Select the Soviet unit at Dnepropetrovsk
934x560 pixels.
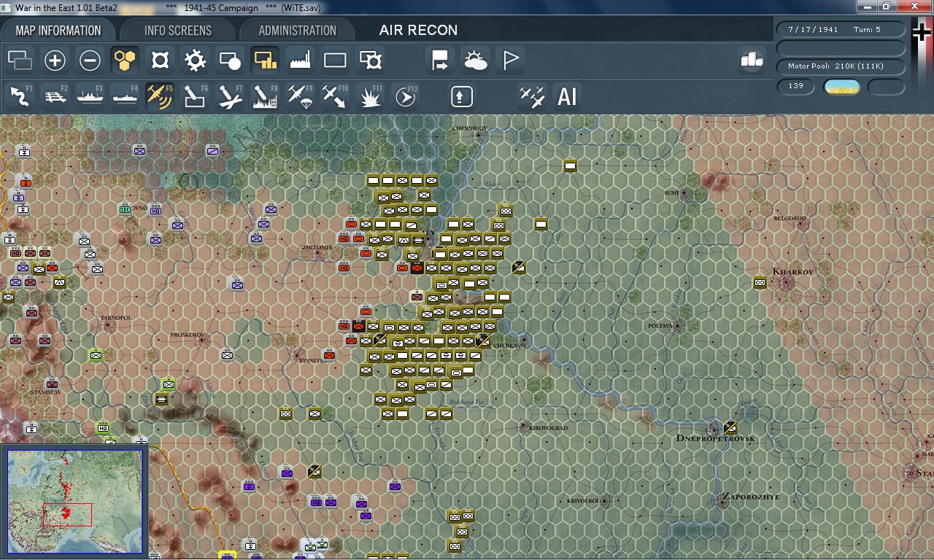pyautogui.click(x=730, y=427)
